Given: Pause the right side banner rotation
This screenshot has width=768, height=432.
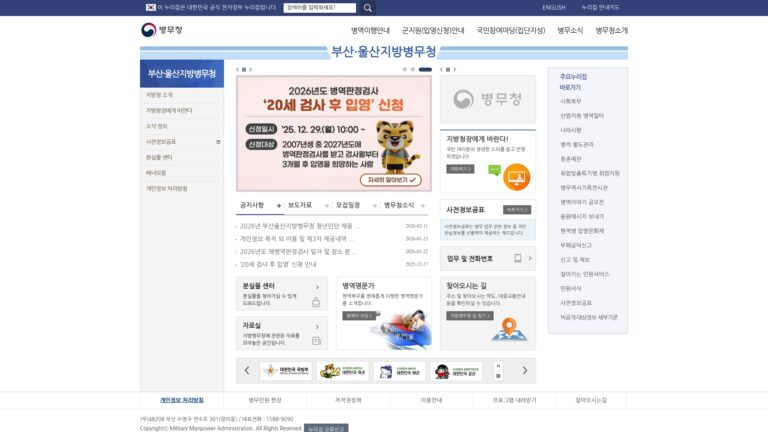Looking at the screenshot, I should (448, 70).
